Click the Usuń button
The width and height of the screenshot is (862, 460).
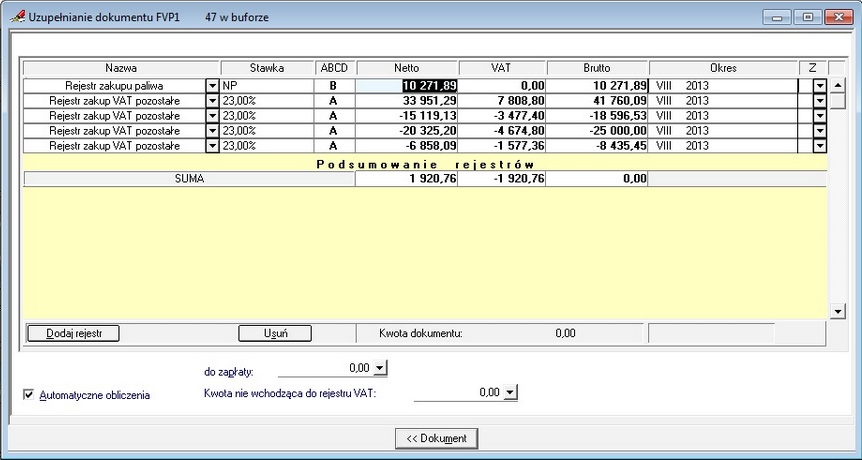pos(275,333)
